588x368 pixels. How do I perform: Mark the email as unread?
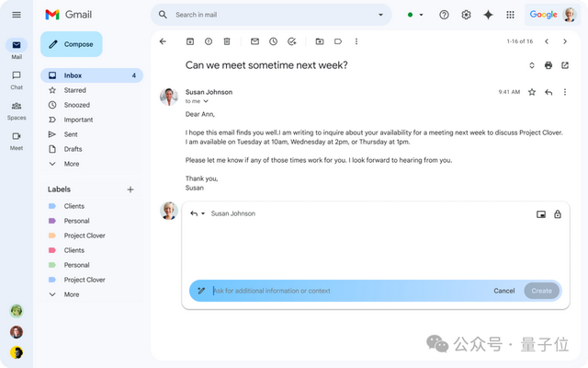254,41
